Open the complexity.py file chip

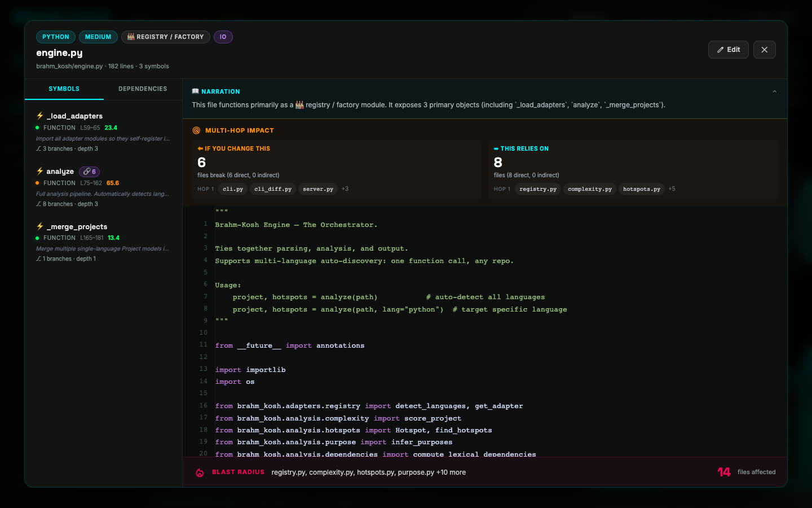point(590,189)
